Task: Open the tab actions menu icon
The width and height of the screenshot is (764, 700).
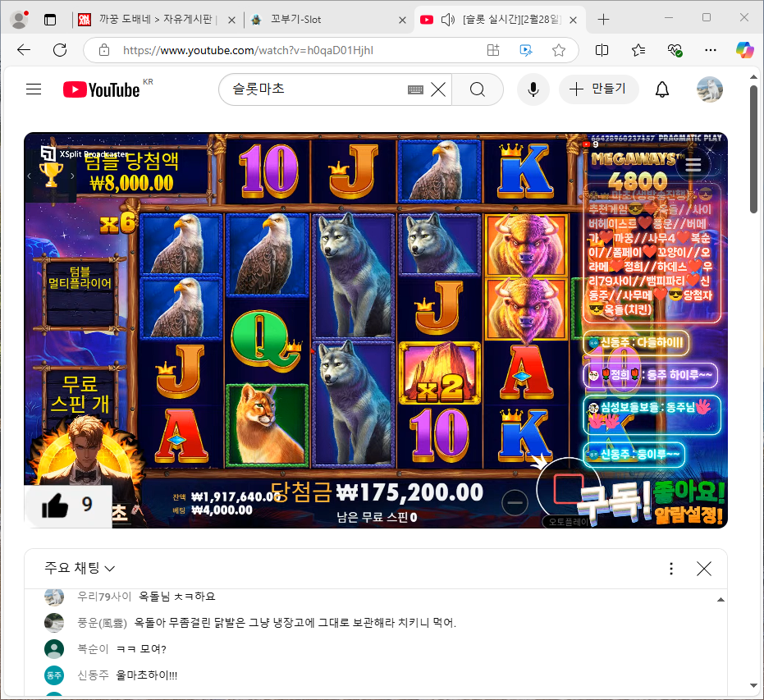Action: pyautogui.click(x=50, y=20)
